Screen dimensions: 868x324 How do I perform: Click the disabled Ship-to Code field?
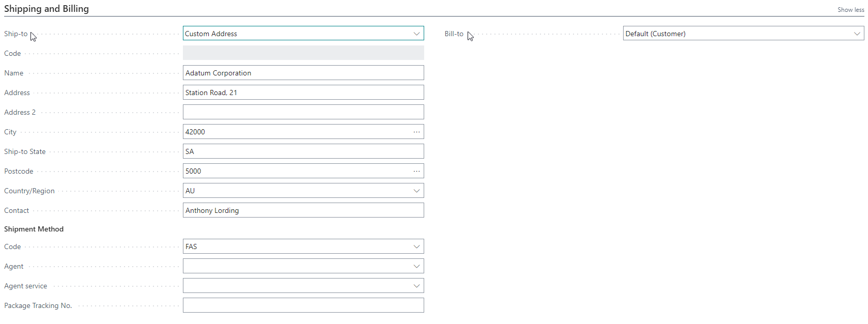click(x=303, y=53)
